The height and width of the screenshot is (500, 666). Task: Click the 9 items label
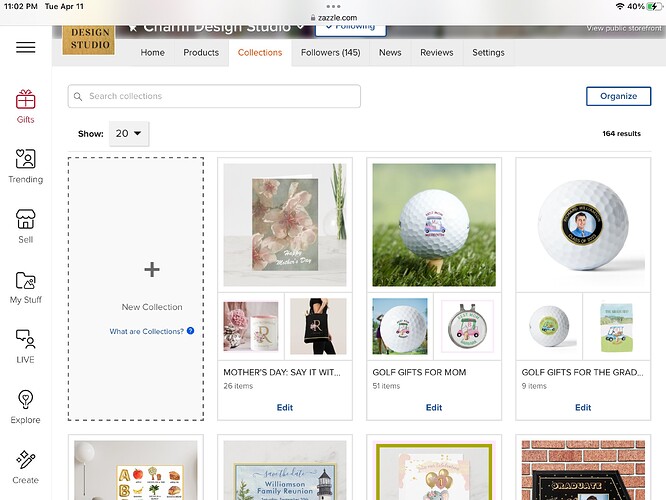tap(534, 386)
